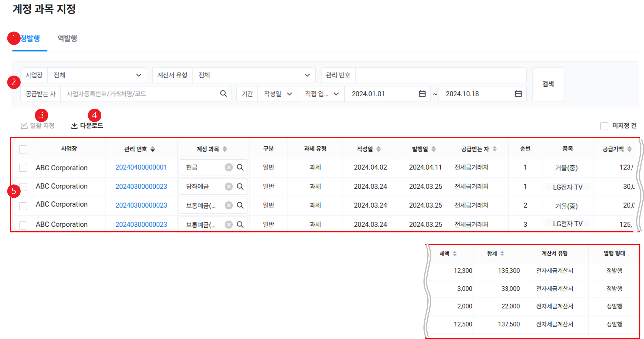Click search magnifier in 공급받는 자 field
The height and width of the screenshot is (339, 644).
click(223, 94)
